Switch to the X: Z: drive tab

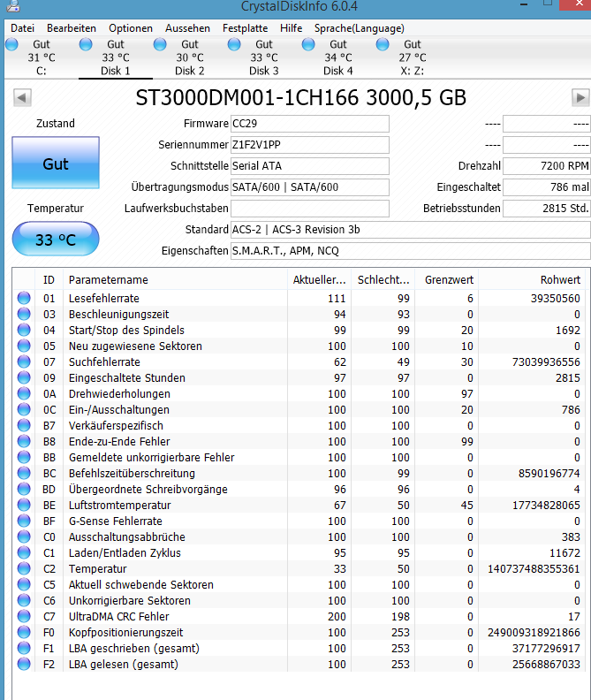[x=412, y=57]
